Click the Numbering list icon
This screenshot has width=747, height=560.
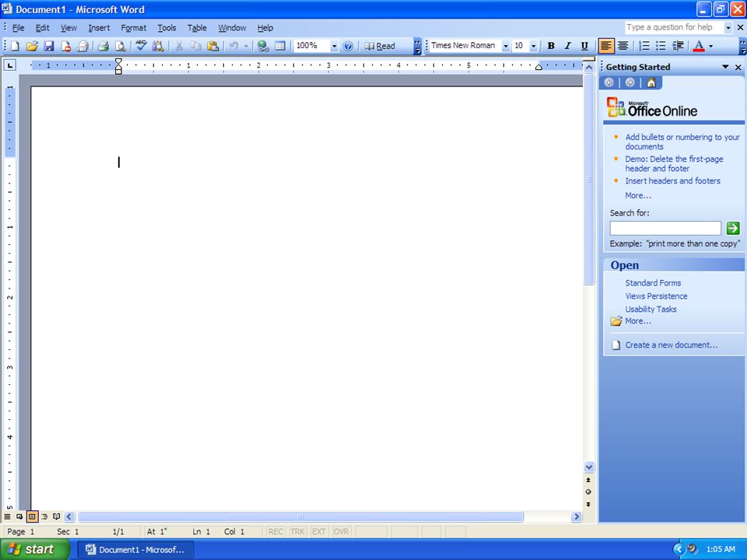click(644, 46)
